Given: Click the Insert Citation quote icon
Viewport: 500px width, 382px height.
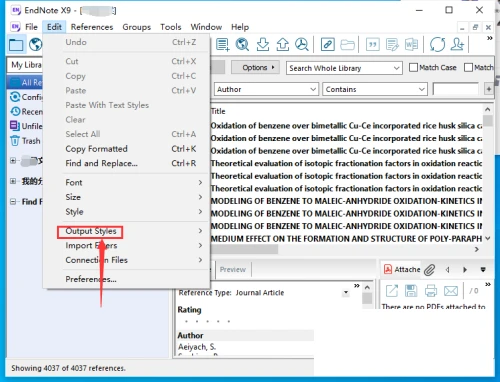Looking at the screenshot, I should [x=372, y=44].
